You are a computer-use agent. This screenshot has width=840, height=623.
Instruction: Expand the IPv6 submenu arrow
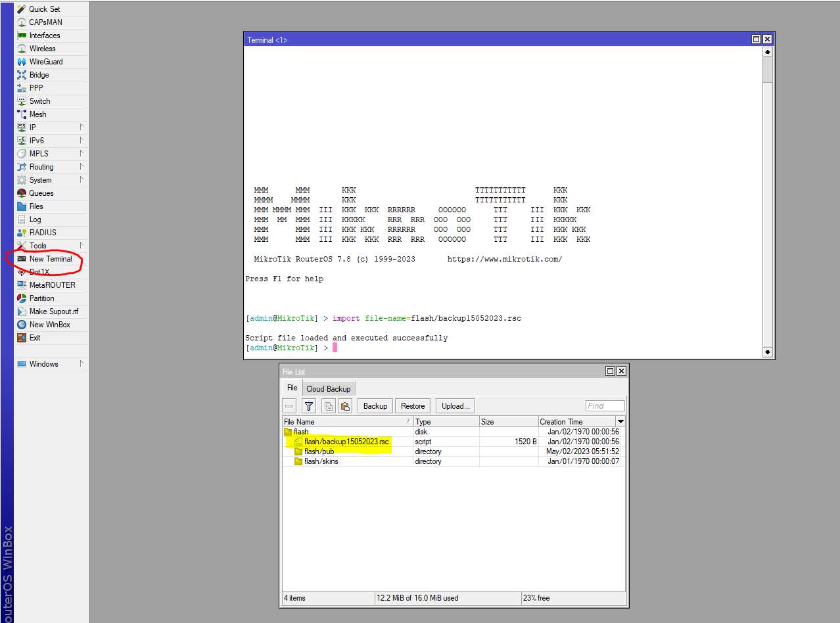(82, 140)
